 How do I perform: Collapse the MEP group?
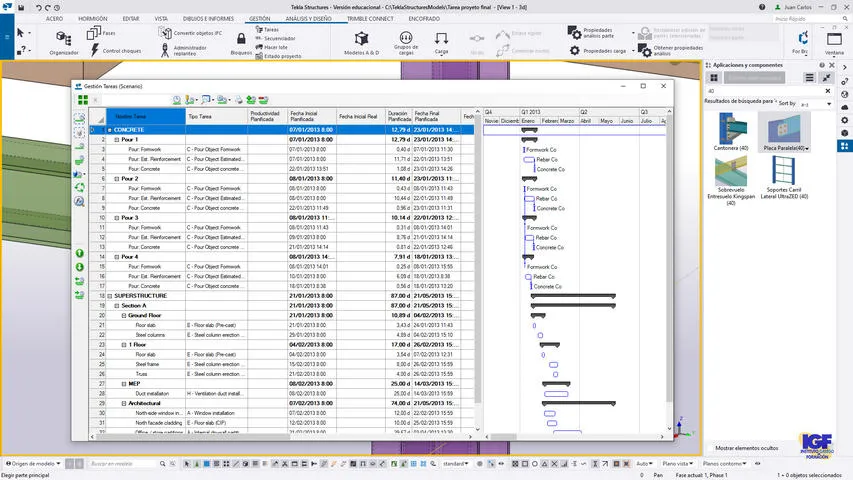(123, 384)
